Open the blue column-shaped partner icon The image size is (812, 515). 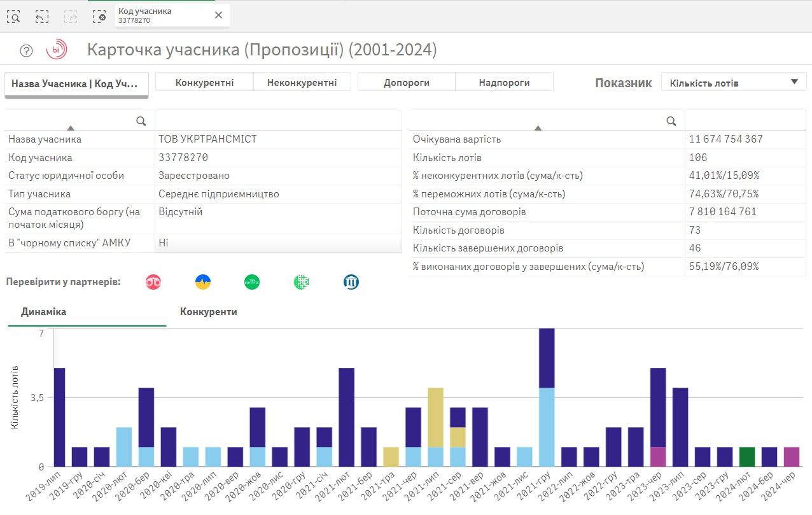pos(351,281)
